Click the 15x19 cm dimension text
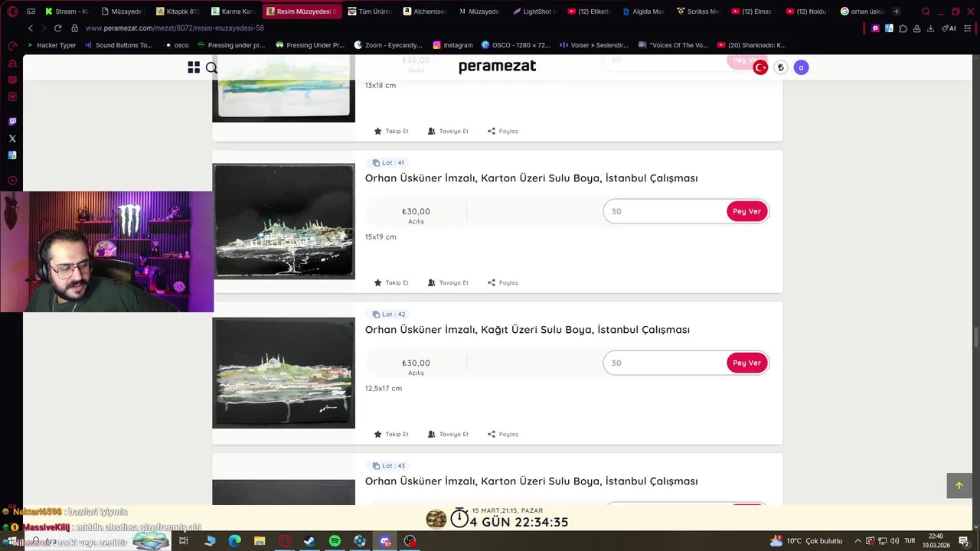 (x=381, y=237)
